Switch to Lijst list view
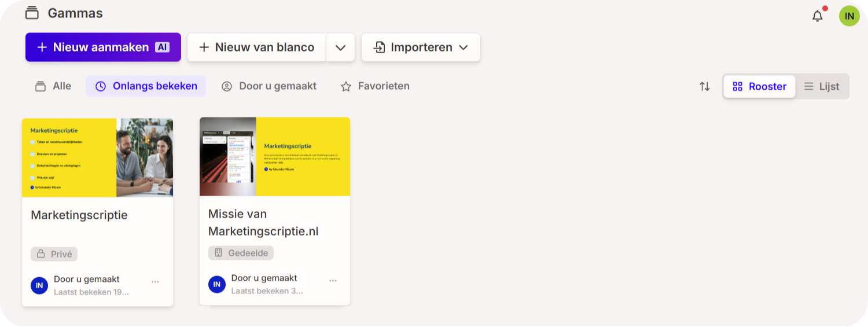Image resolution: width=868 pixels, height=327 pixels. click(x=822, y=86)
